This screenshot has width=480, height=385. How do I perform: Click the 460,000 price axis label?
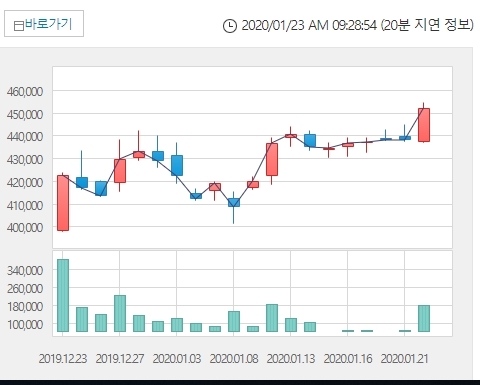click(25, 91)
